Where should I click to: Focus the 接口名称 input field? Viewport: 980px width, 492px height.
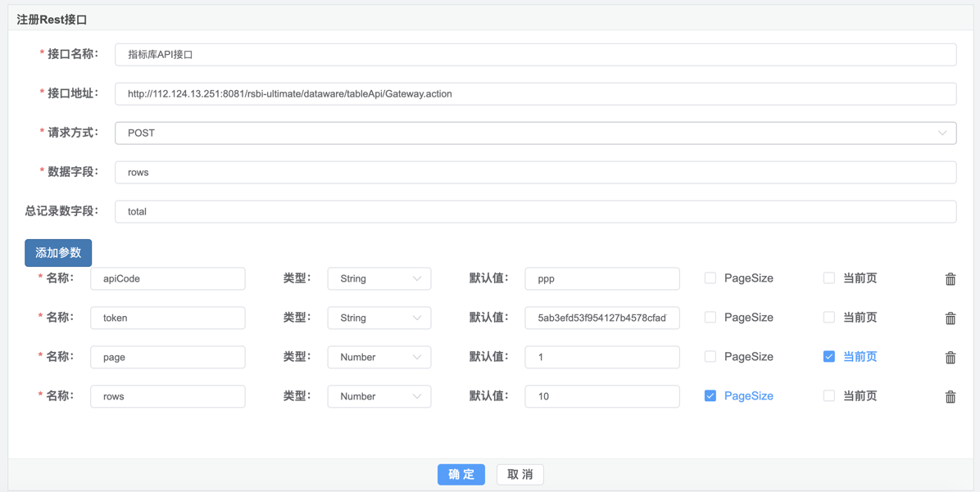535,55
